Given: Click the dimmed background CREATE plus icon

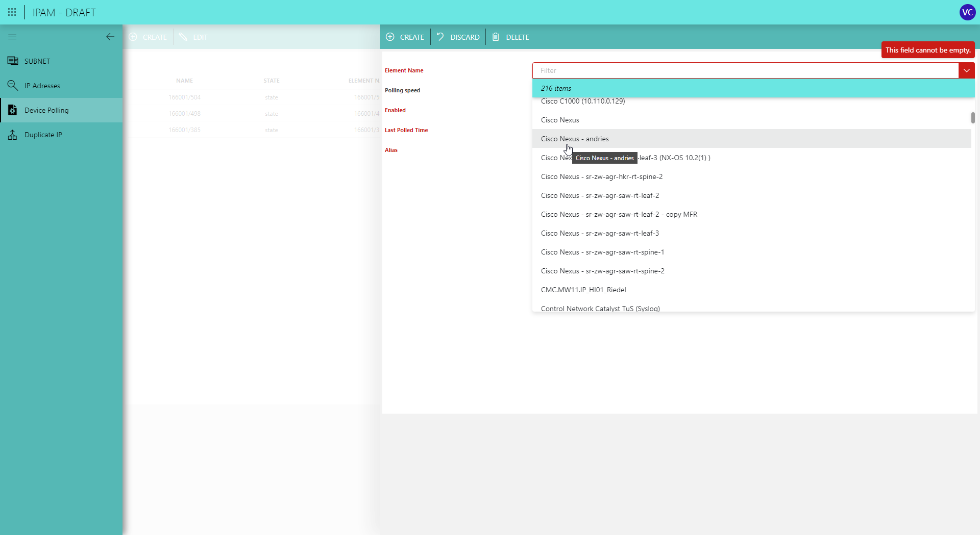Looking at the screenshot, I should tap(133, 37).
